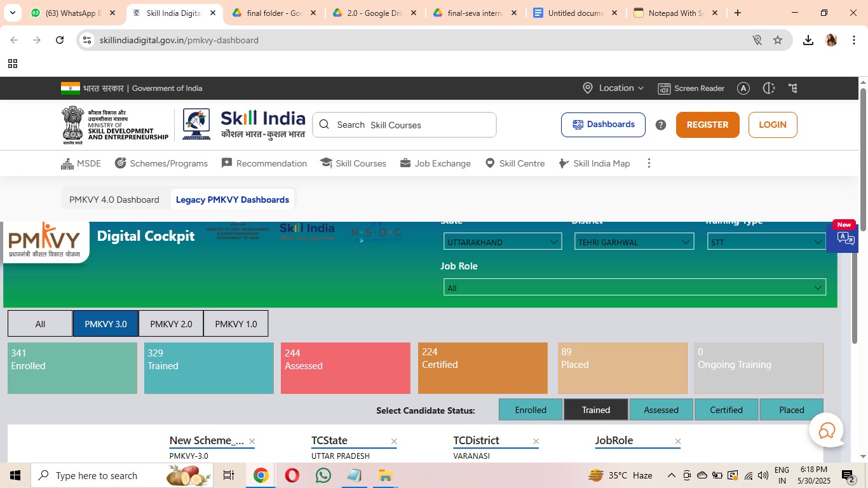Open Task View on taskbar
868x488 pixels.
click(x=229, y=475)
